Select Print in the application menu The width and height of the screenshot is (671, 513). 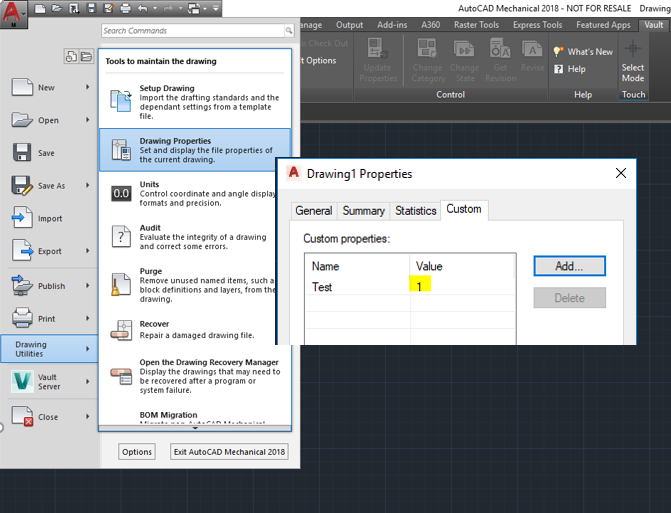[x=47, y=319]
